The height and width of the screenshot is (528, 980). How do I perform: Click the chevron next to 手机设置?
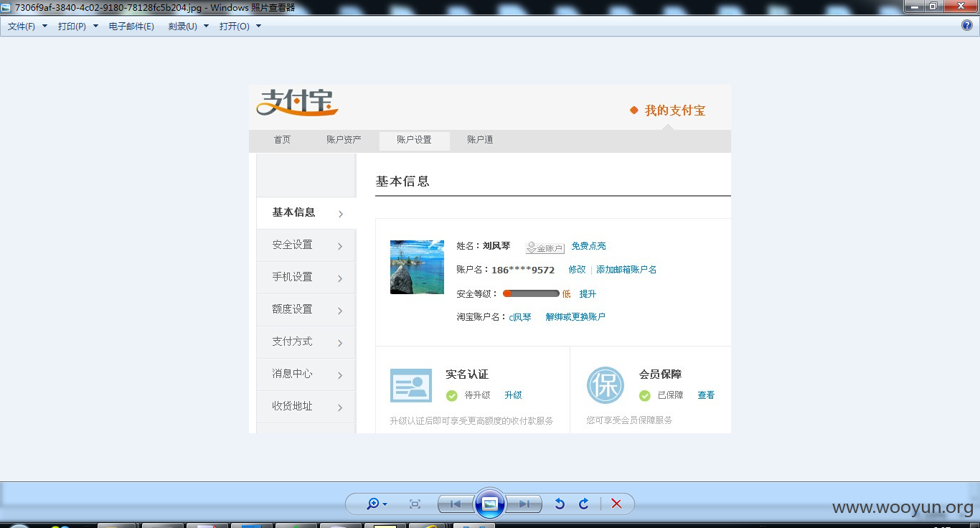pos(340,278)
